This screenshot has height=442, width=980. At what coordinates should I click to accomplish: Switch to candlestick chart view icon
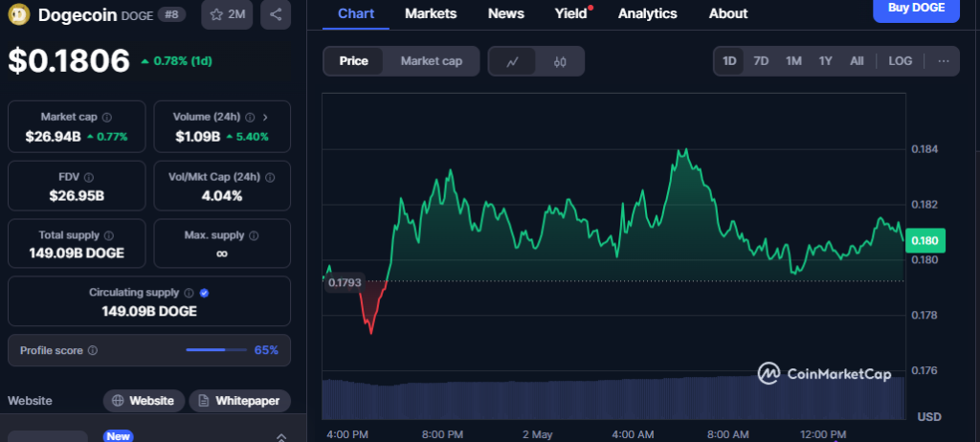pos(560,61)
